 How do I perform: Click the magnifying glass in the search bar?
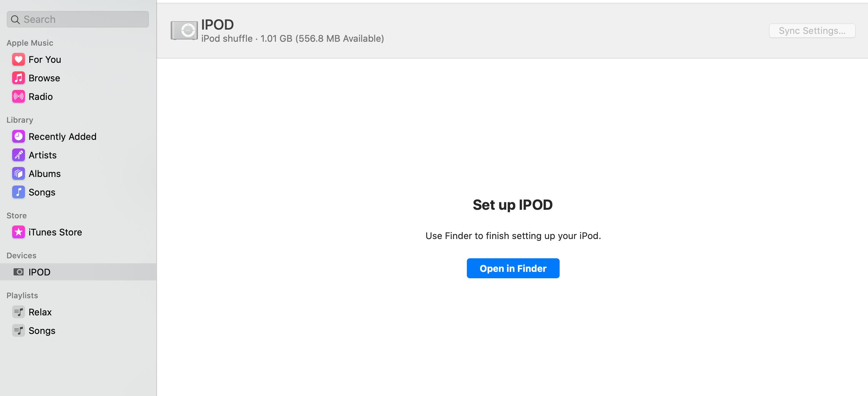point(15,19)
